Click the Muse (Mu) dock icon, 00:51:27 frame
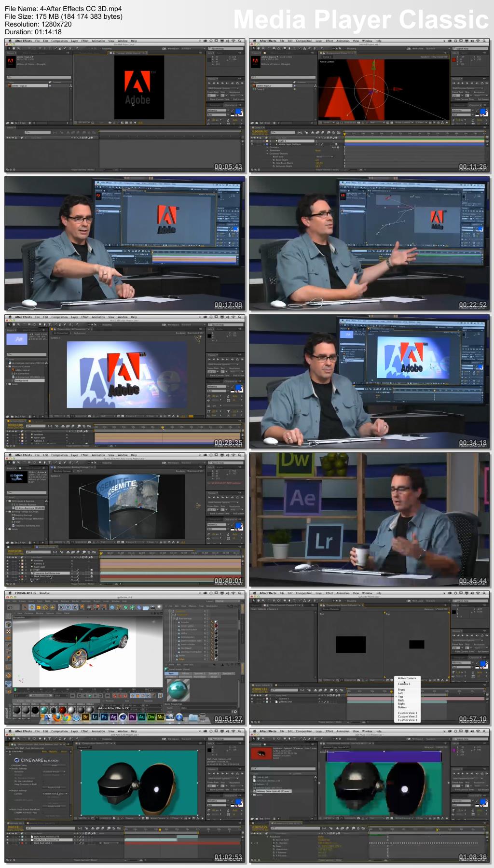494x868 pixels. (x=160, y=717)
